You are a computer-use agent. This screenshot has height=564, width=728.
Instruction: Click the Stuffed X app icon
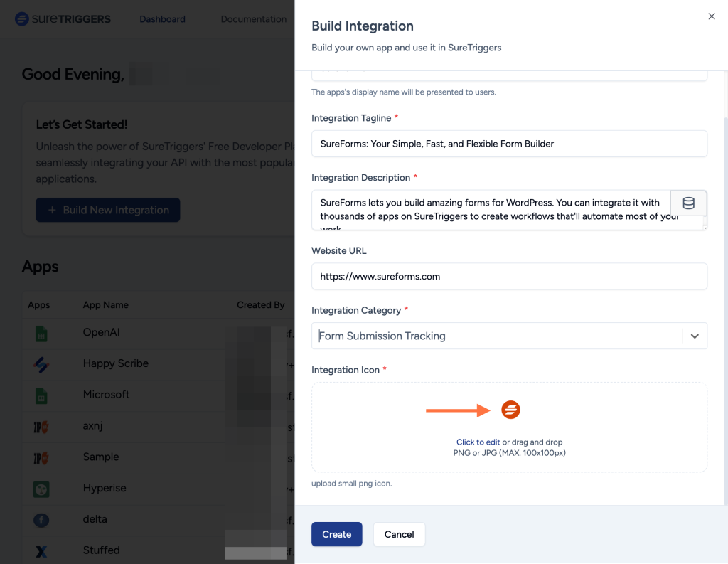point(41,550)
